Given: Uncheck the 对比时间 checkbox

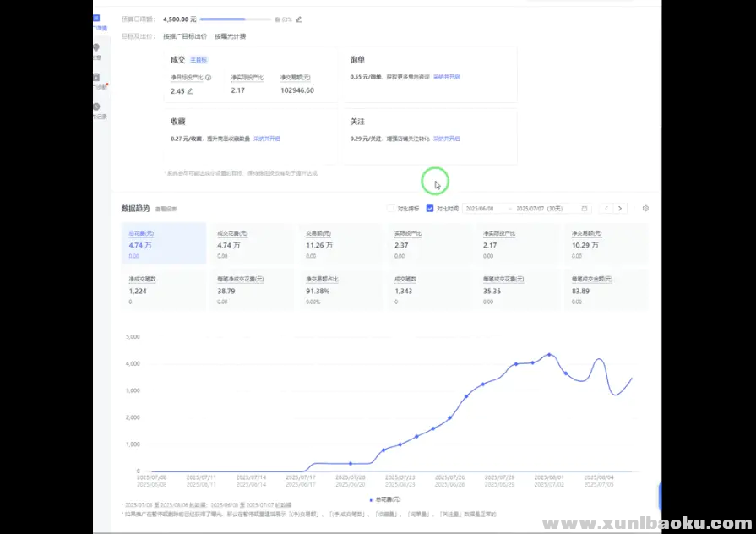Looking at the screenshot, I should [430, 208].
